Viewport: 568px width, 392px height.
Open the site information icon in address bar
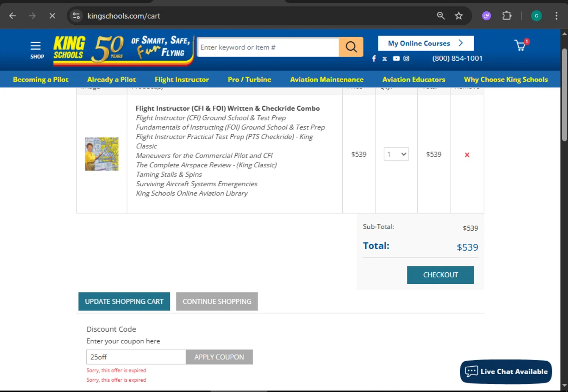coord(76,16)
